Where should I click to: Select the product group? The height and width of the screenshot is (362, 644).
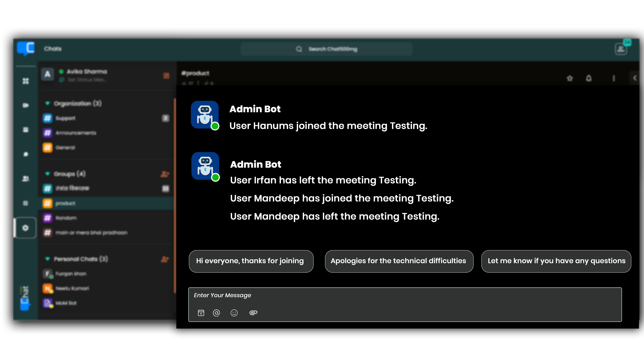[x=106, y=203]
